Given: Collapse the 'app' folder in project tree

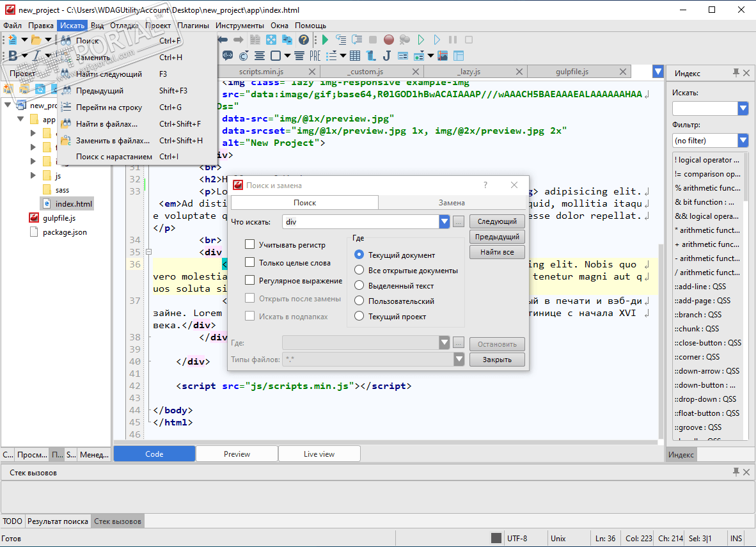Looking at the screenshot, I should click(x=20, y=119).
